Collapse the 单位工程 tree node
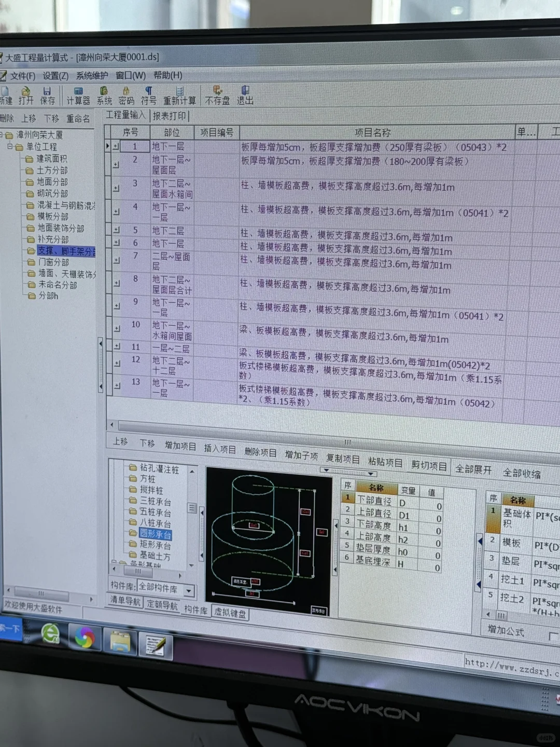Viewport: 560px width, 747px height. 10,147
